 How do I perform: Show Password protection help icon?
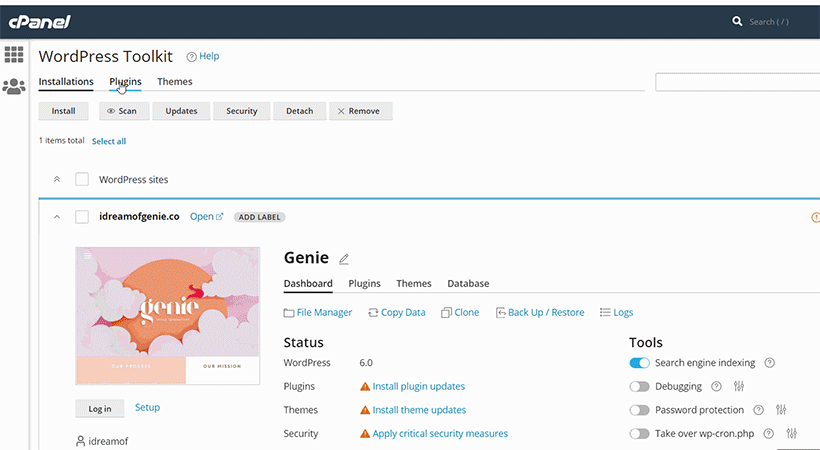(x=758, y=410)
